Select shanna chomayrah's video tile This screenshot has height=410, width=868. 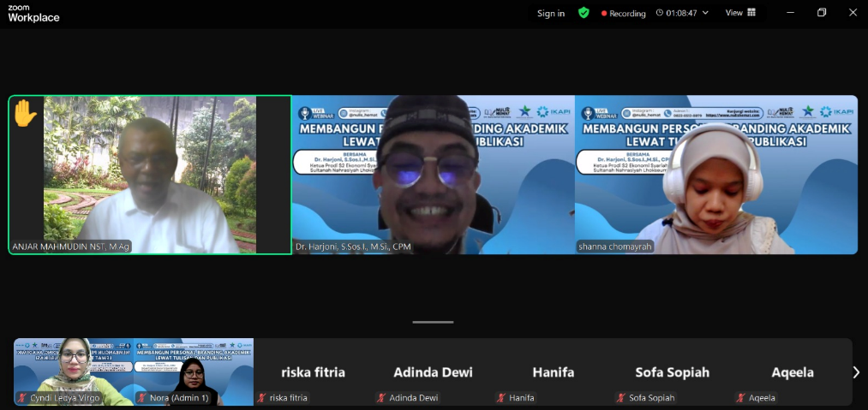(715, 175)
